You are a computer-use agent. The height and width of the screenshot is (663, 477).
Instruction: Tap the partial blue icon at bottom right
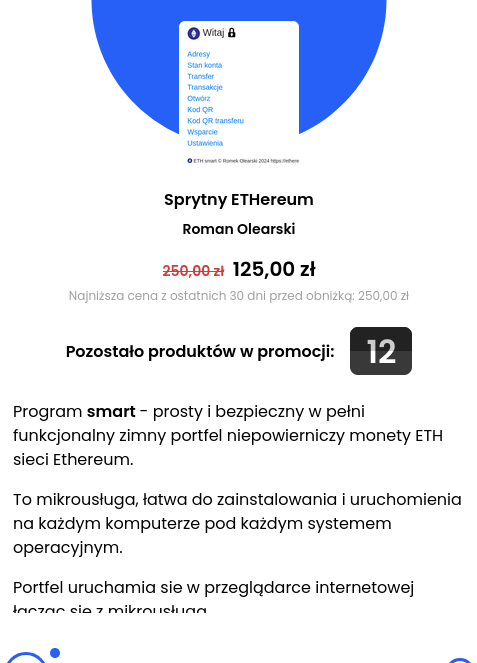pos(459,660)
